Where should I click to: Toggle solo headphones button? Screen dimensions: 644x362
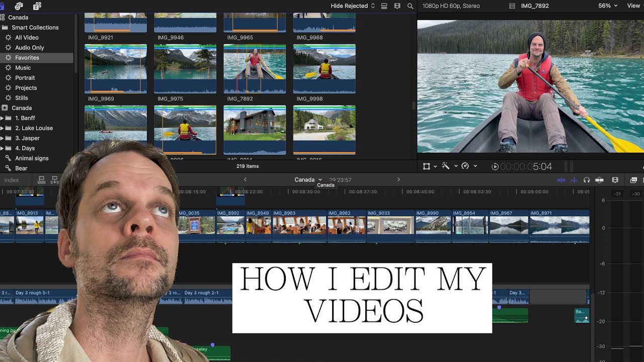pyautogui.click(x=587, y=180)
